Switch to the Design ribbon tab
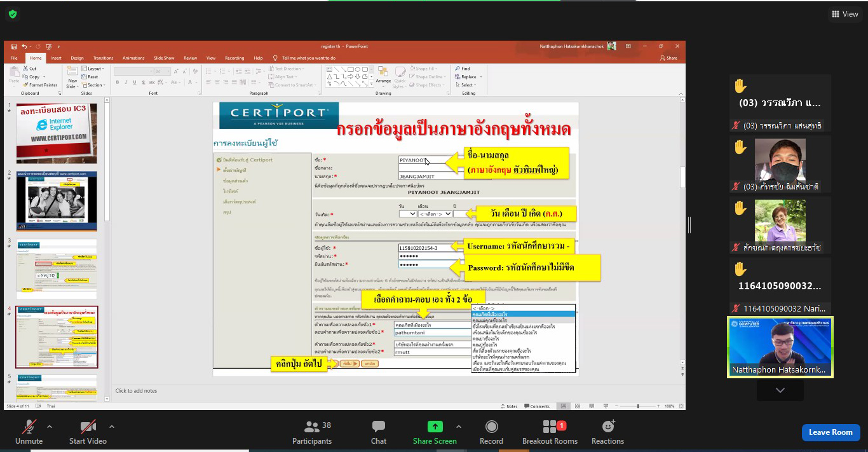The height and width of the screenshot is (452, 868). click(77, 58)
